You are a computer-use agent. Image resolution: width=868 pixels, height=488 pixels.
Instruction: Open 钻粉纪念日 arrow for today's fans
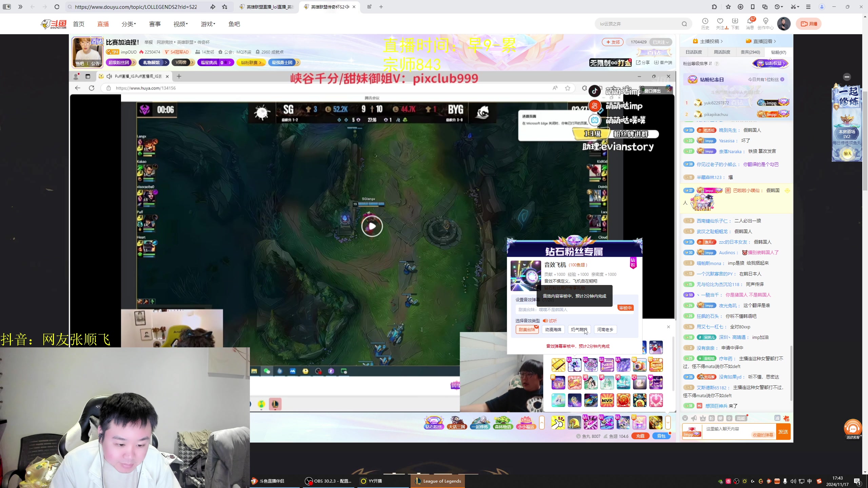pos(782,80)
